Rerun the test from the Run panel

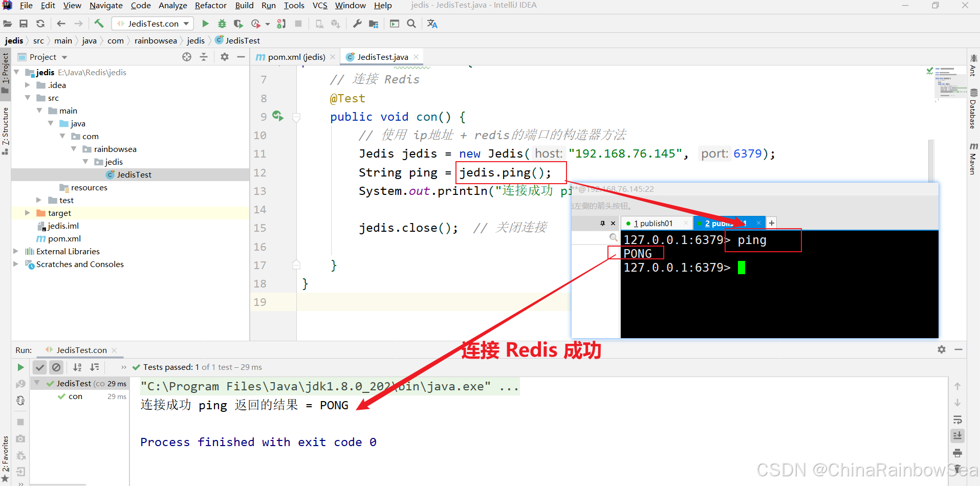(20, 367)
